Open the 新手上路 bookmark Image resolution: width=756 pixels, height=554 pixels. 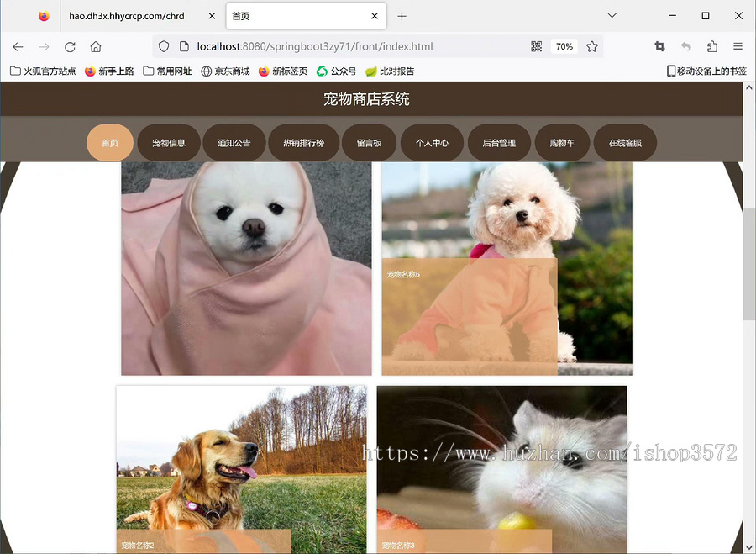(109, 71)
